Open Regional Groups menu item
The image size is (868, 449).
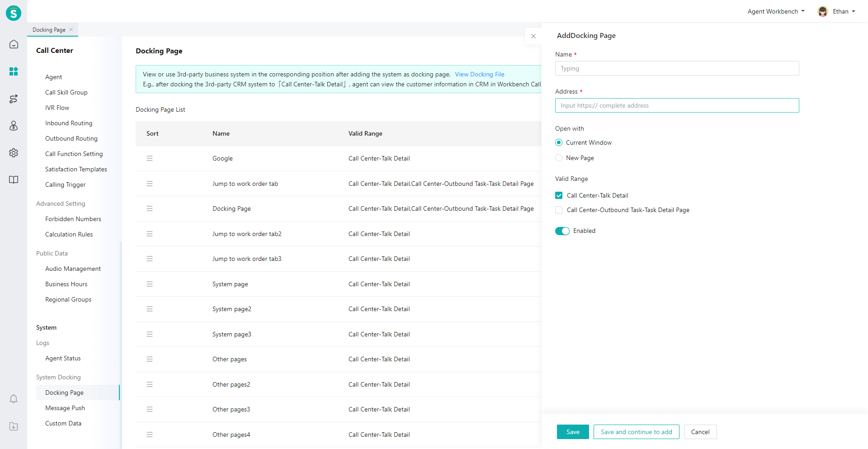[x=68, y=299]
